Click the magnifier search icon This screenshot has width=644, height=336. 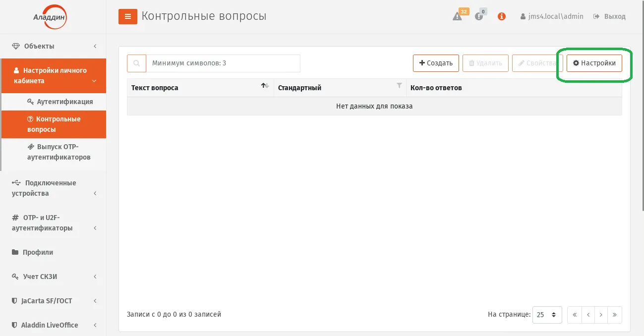[136, 63]
